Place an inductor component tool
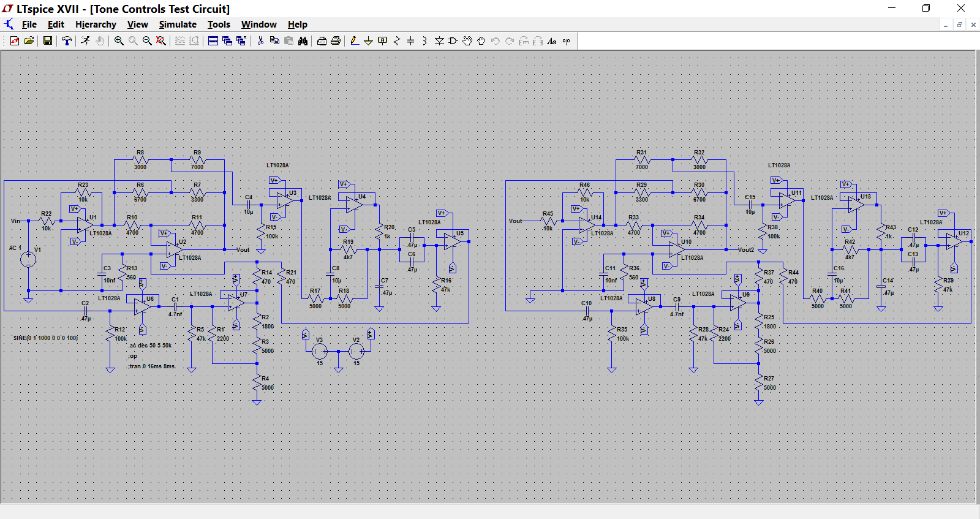Image resolution: width=980 pixels, height=519 pixels. click(x=424, y=41)
